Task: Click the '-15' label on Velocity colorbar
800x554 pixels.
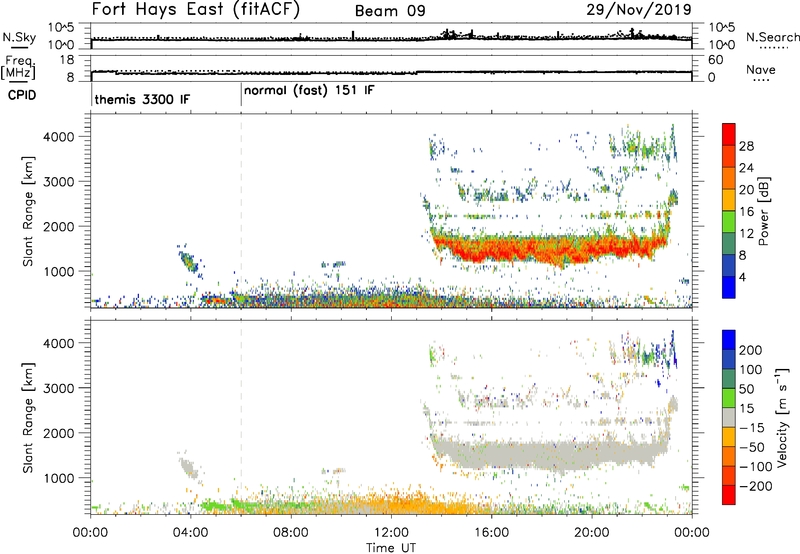Action: pos(752,428)
